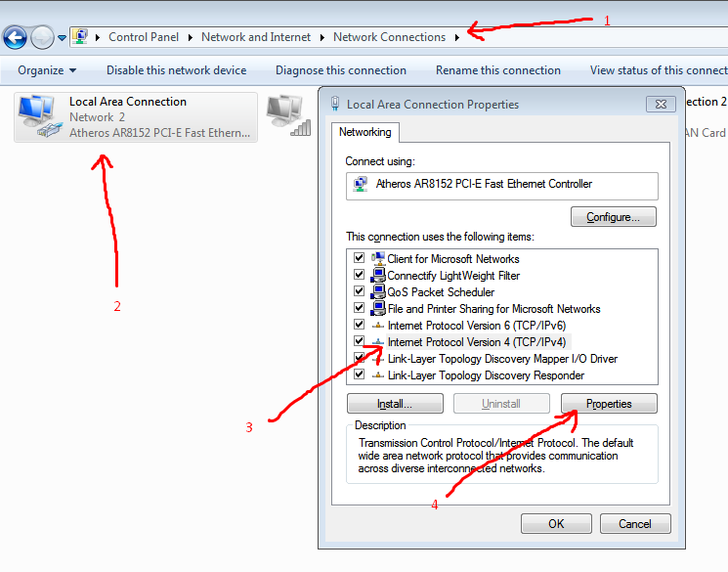Click Client for Microsoft Networks icon

(x=378, y=258)
